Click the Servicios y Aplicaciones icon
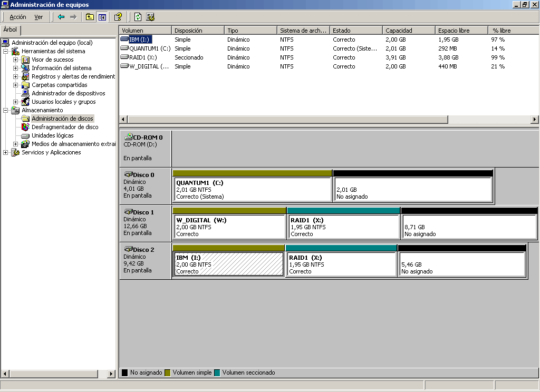540x392 pixels. click(x=15, y=152)
